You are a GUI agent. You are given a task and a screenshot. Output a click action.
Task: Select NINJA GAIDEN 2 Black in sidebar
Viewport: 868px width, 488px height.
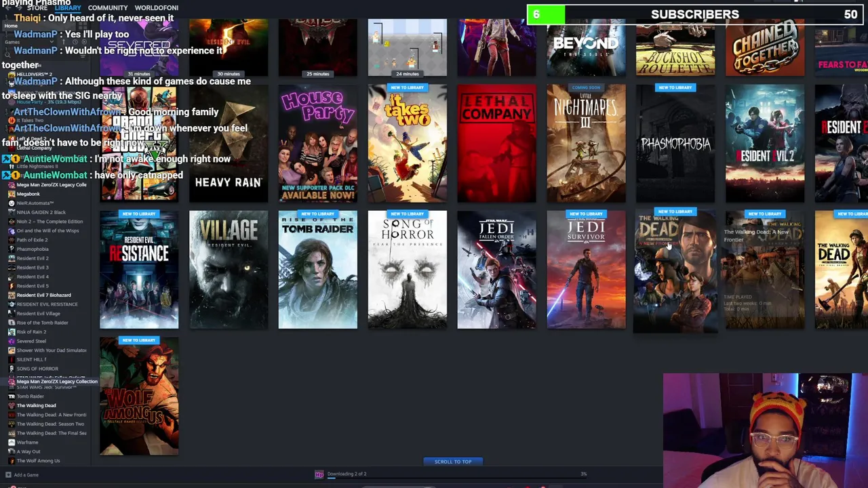41,212
